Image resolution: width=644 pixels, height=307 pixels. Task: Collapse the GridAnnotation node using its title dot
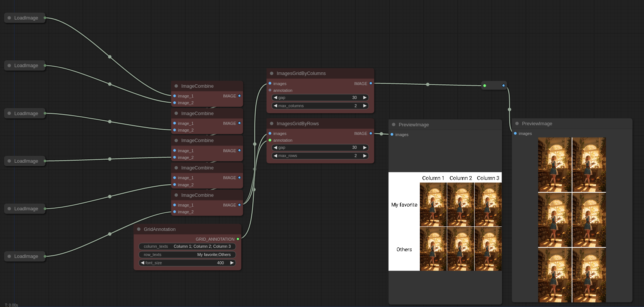pos(139,229)
